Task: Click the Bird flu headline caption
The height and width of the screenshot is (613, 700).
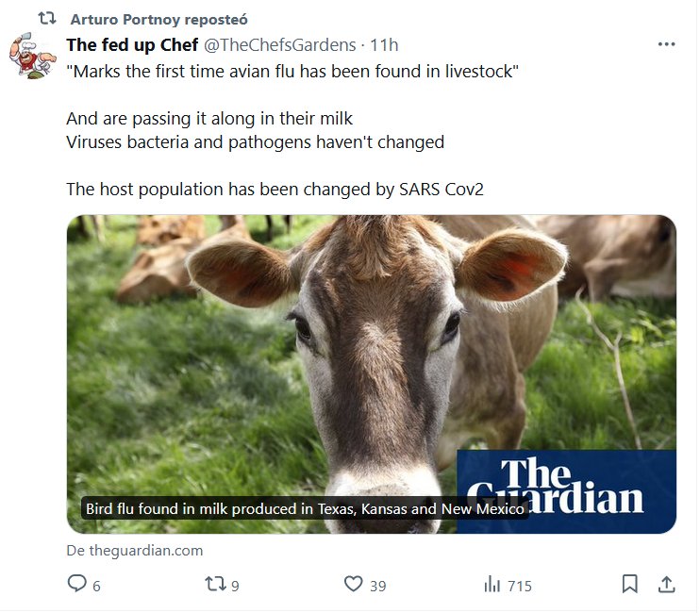Action: click(304, 508)
